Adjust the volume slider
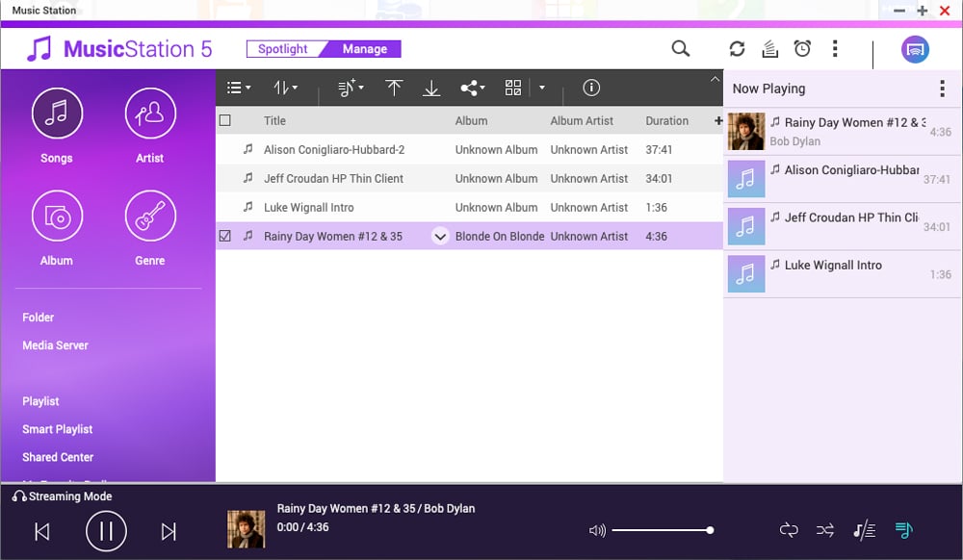The width and height of the screenshot is (963, 560). click(663, 530)
